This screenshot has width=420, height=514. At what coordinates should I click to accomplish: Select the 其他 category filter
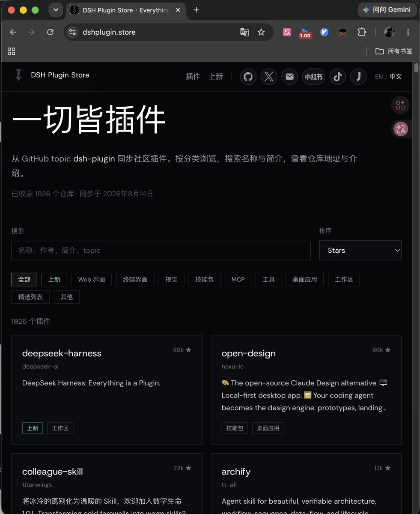pyautogui.click(x=67, y=297)
